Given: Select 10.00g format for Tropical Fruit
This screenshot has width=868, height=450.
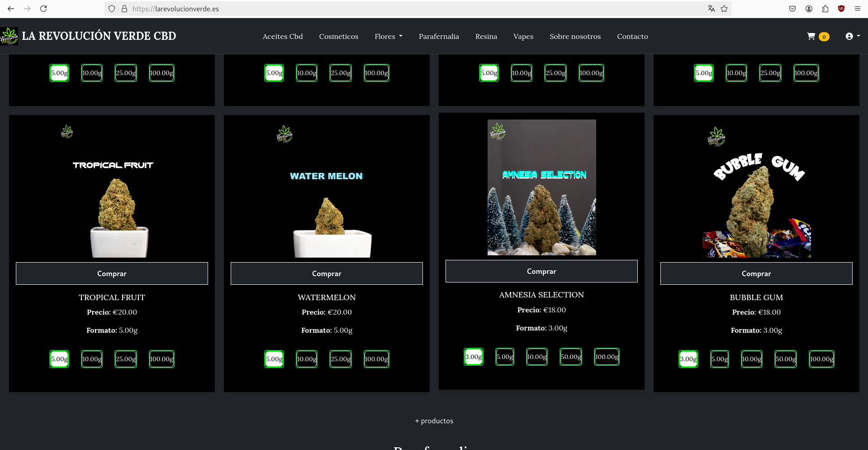Looking at the screenshot, I should [92, 359].
